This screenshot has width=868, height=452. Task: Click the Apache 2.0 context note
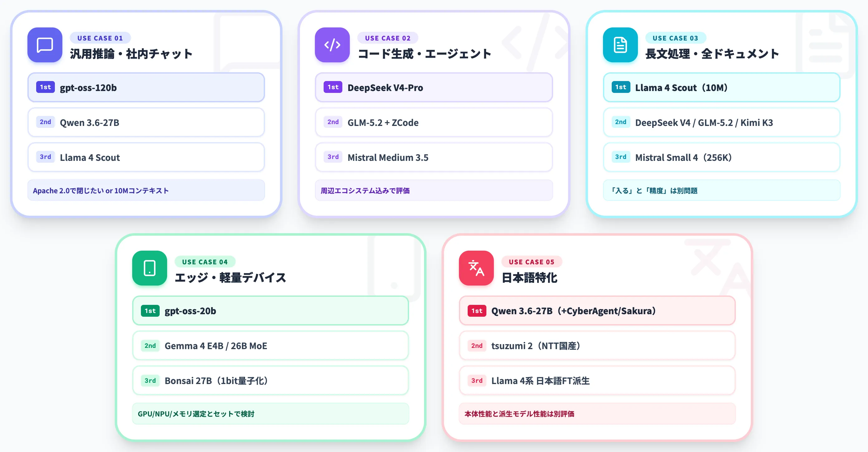coord(146,191)
